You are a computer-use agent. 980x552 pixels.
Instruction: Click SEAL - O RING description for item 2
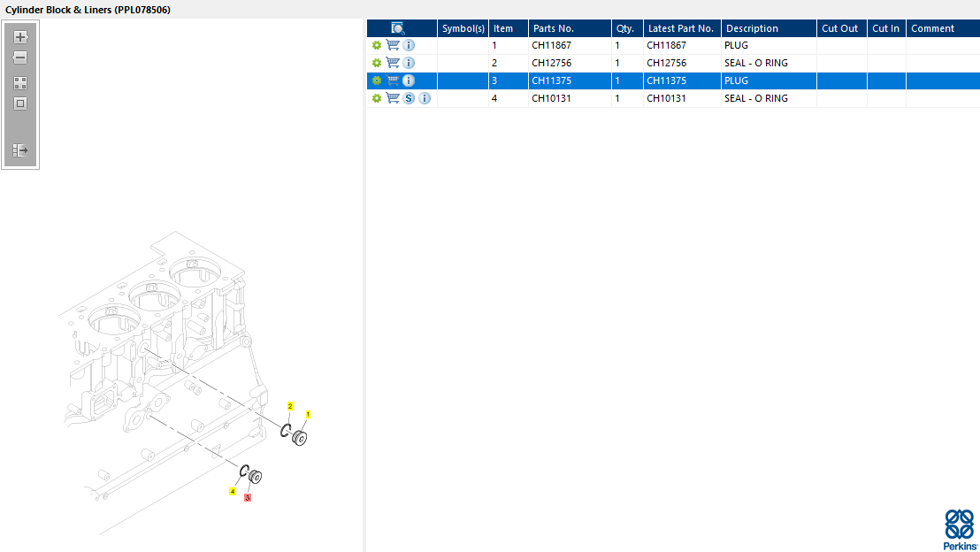(755, 63)
